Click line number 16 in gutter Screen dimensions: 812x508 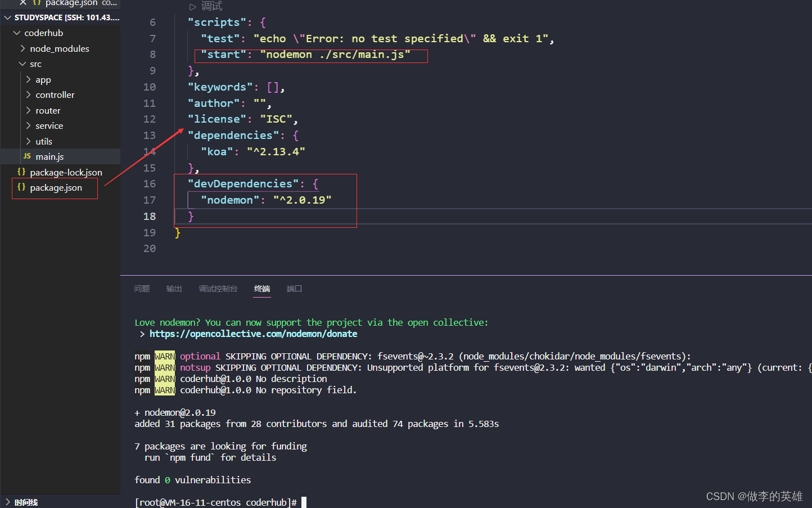[150, 184]
